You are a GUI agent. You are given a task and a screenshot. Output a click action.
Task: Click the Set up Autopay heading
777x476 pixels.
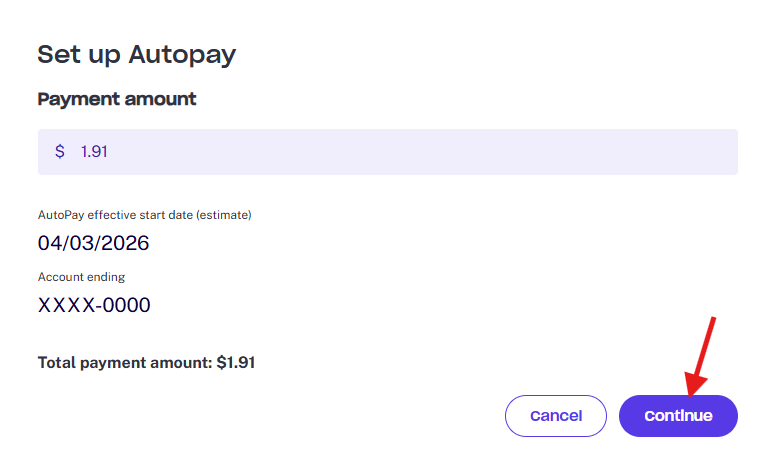136,55
